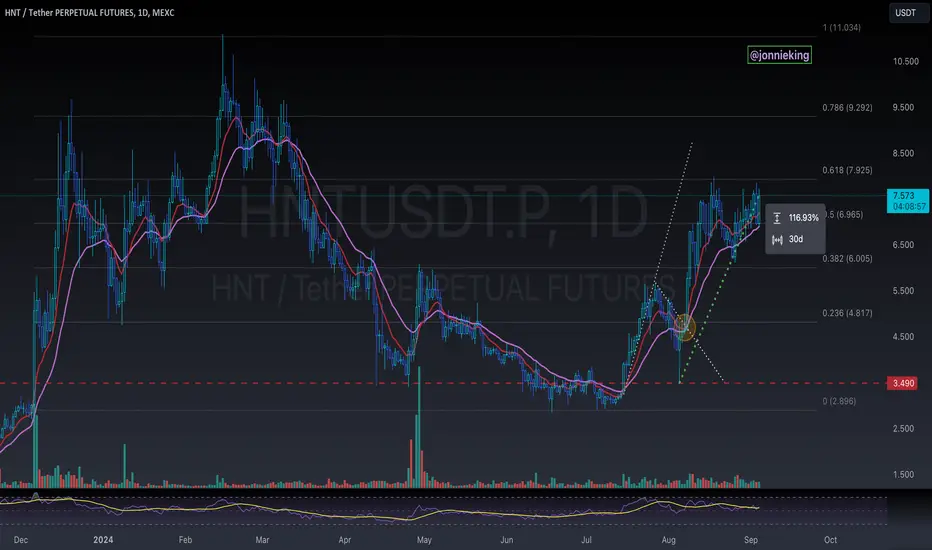Click the 8.500 price axis label
This screenshot has width=932, height=550.
903,153
